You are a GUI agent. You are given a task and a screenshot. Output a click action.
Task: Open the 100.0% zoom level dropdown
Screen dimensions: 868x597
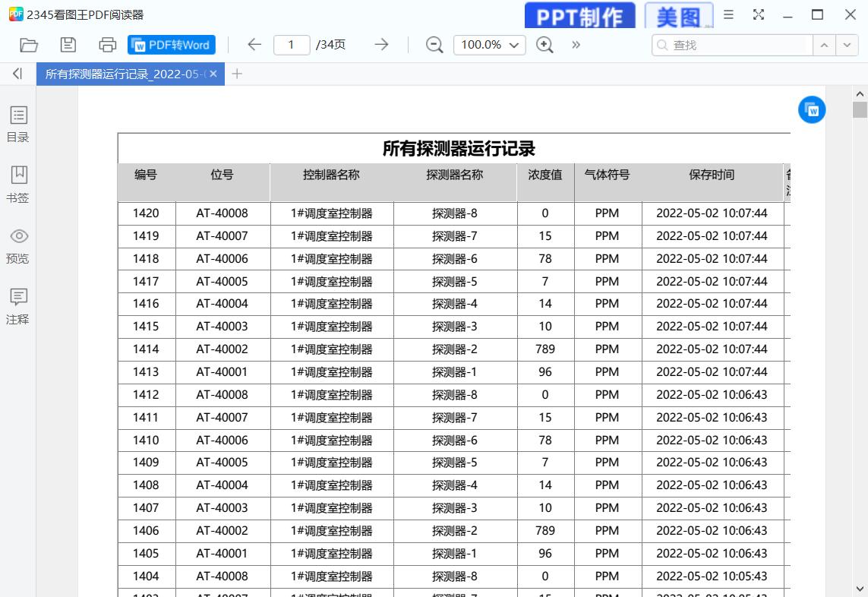point(490,45)
